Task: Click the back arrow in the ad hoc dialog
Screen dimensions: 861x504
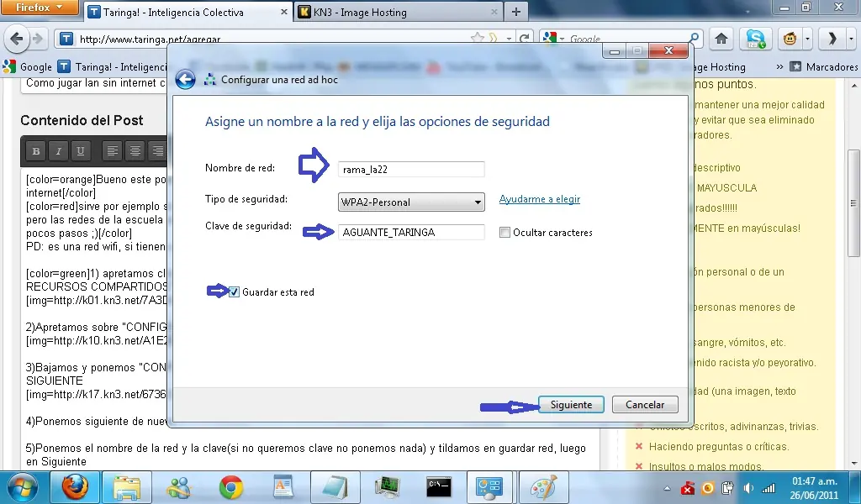Action: [185, 80]
